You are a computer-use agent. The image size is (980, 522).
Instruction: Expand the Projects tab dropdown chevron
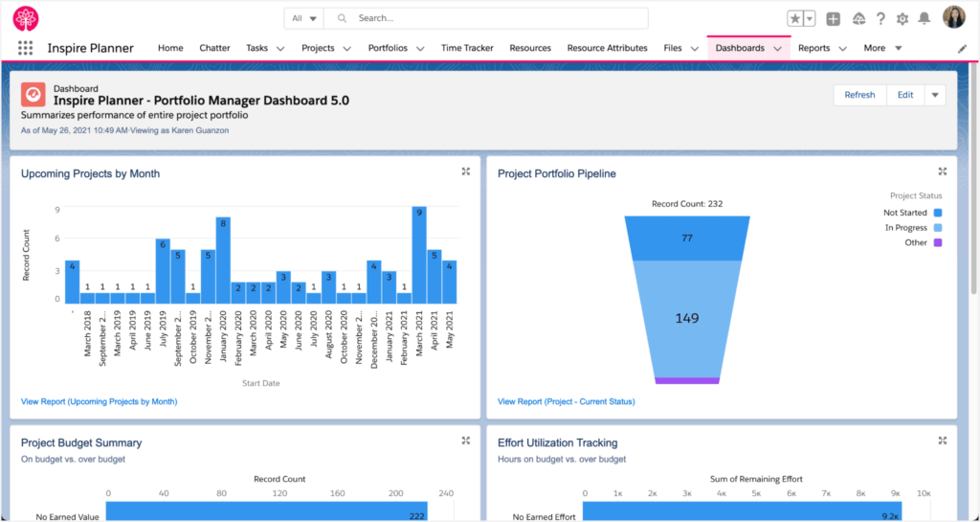tap(346, 48)
